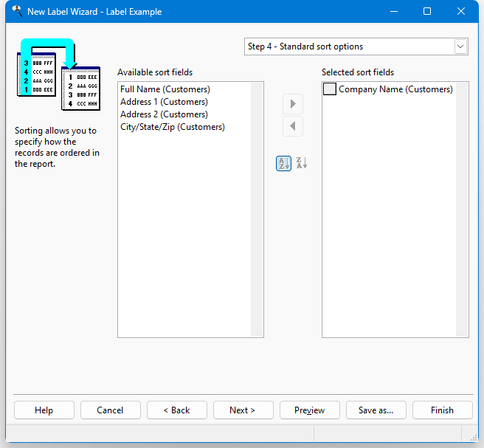Open the Help button
Viewport: 484px width, 448px height.
(44, 410)
